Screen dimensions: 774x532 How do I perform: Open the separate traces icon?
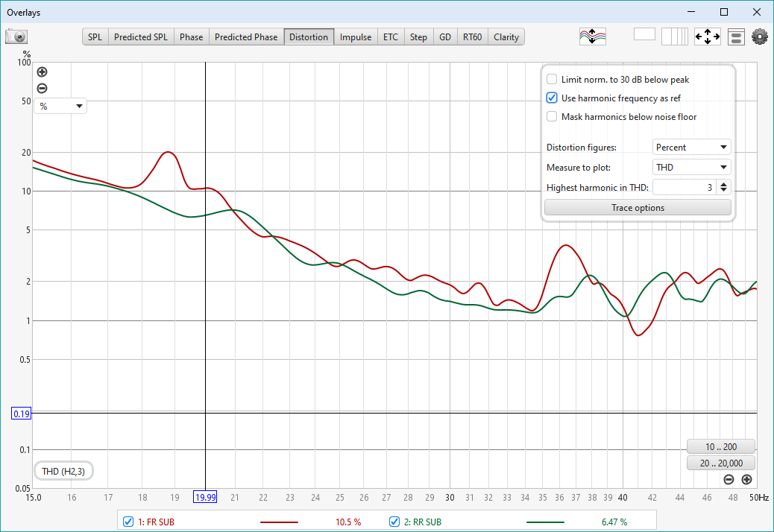point(592,37)
